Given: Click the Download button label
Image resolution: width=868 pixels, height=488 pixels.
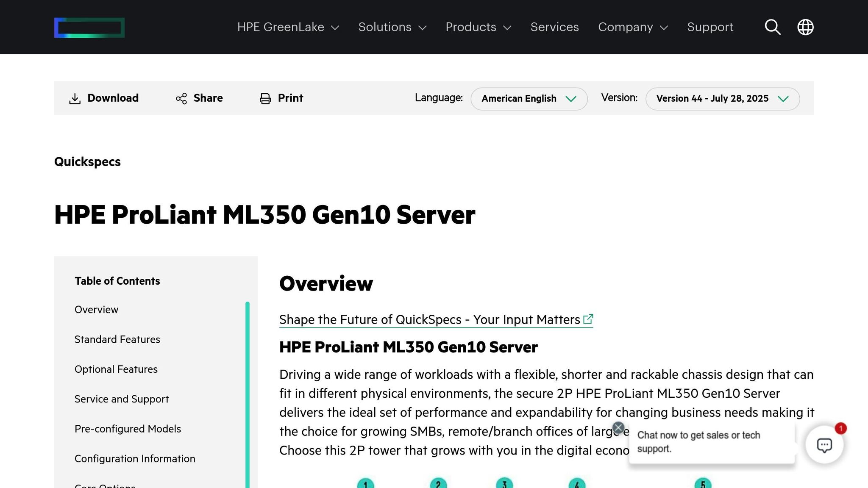Looking at the screenshot, I should click(113, 98).
